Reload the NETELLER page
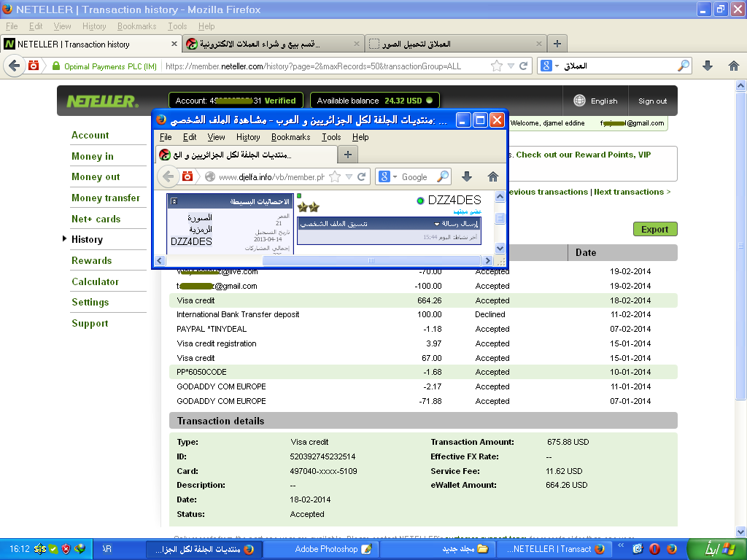747x560 pixels. click(523, 66)
